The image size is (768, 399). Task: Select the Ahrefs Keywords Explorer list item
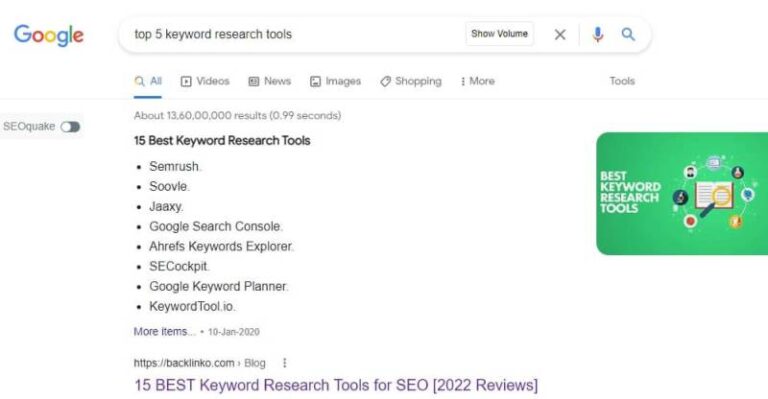pyautogui.click(x=220, y=246)
